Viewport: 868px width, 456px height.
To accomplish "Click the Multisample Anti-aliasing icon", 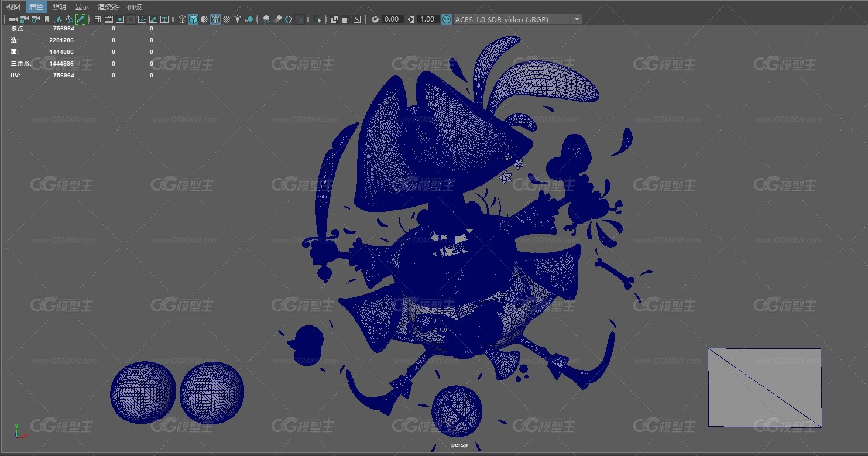I will (x=289, y=19).
